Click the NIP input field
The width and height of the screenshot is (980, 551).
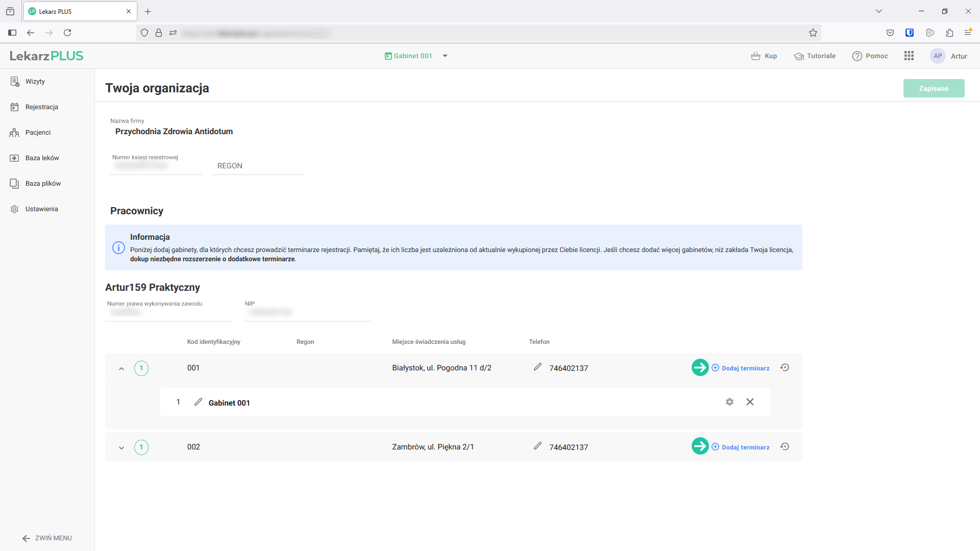click(x=306, y=312)
